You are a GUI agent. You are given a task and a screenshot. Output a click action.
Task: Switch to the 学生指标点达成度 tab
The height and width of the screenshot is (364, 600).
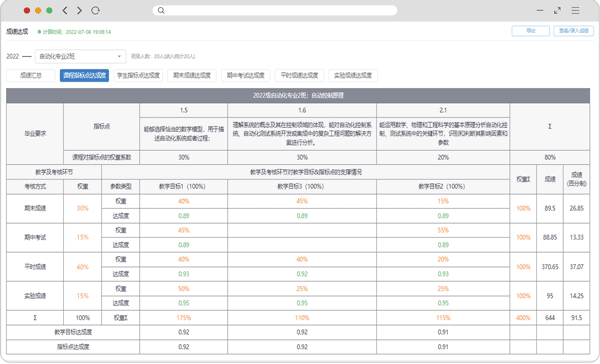click(138, 75)
